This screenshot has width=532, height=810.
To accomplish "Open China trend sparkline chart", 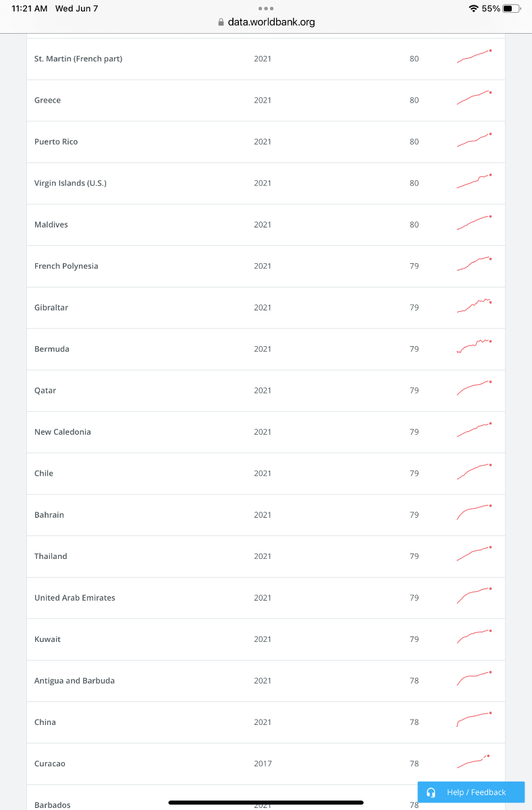I will click(x=475, y=720).
